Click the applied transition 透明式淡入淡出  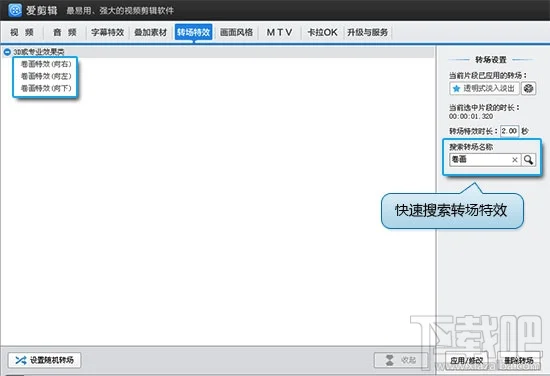(484, 88)
